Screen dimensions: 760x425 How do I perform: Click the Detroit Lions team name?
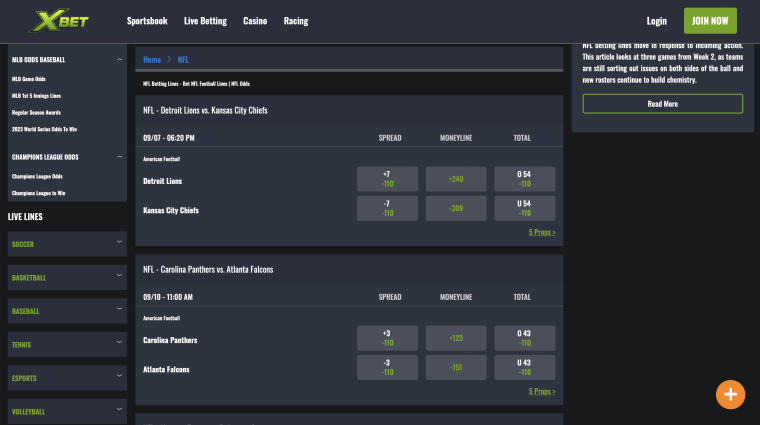(162, 181)
